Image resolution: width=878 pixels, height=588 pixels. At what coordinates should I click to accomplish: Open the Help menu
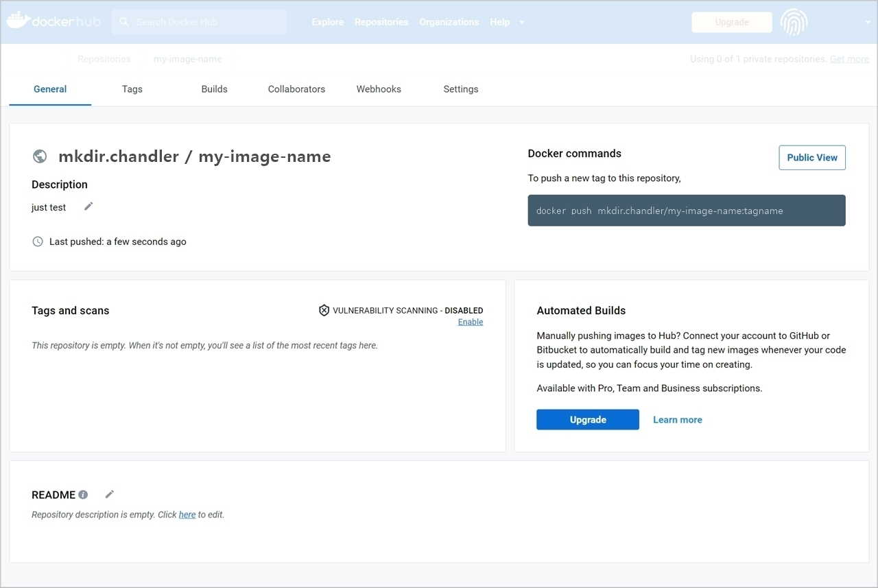[x=500, y=22]
